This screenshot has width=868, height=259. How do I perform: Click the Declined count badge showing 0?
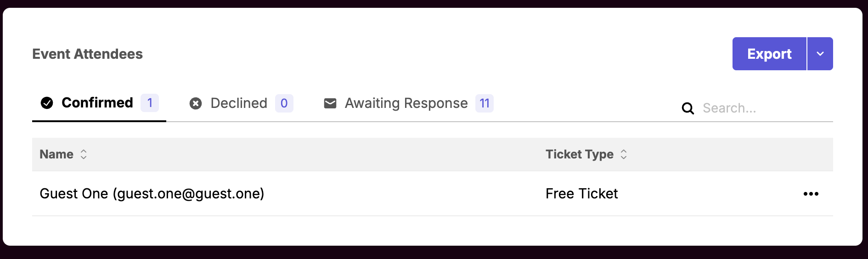[284, 103]
